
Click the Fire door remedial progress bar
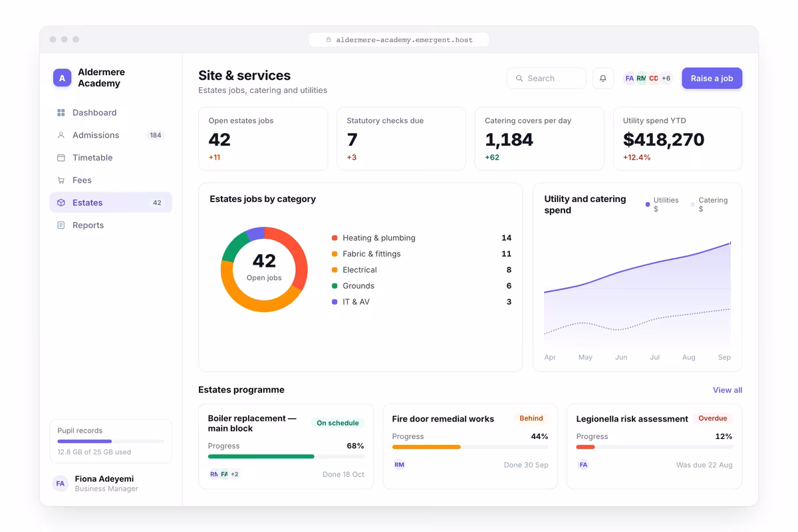470,448
